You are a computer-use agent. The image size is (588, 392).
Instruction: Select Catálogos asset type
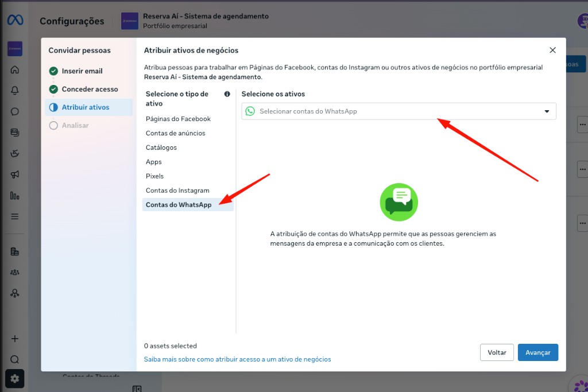(161, 148)
